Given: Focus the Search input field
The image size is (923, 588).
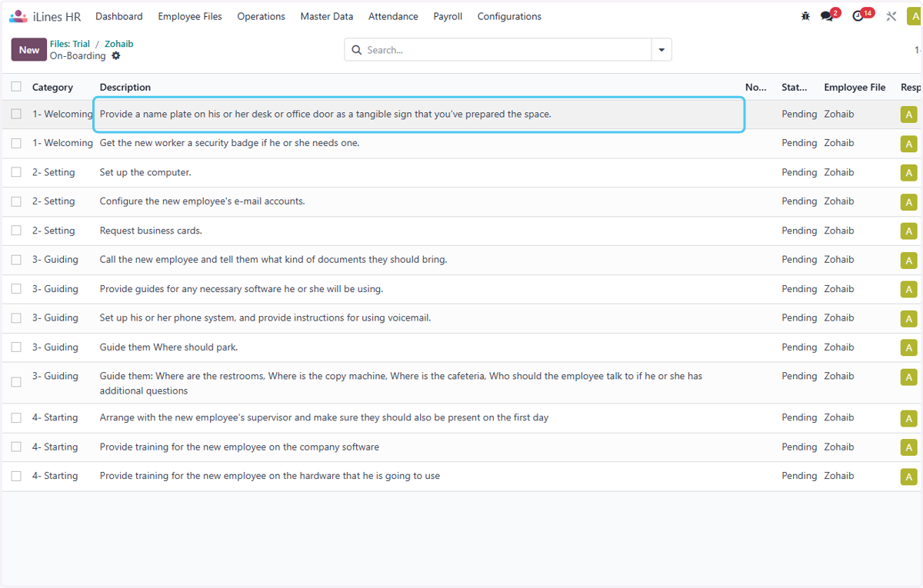Looking at the screenshot, I should pos(506,50).
